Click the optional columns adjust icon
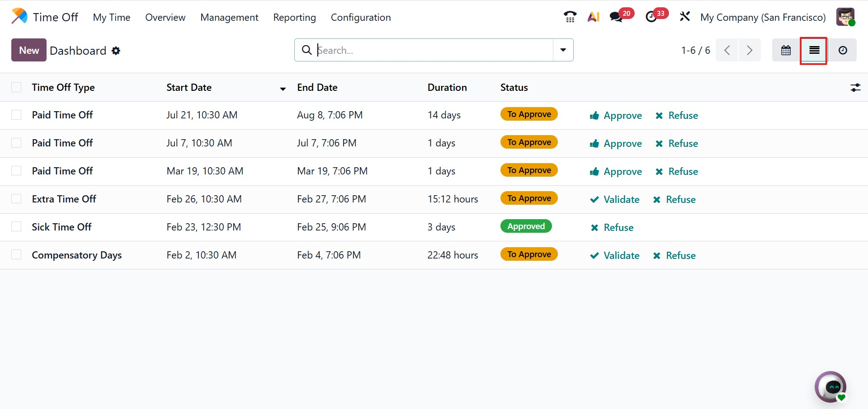 coord(855,88)
